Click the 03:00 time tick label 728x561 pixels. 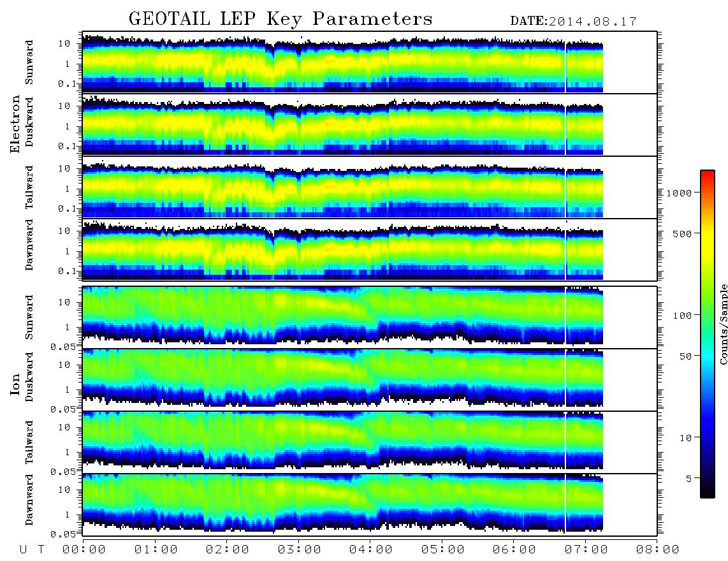point(300,550)
